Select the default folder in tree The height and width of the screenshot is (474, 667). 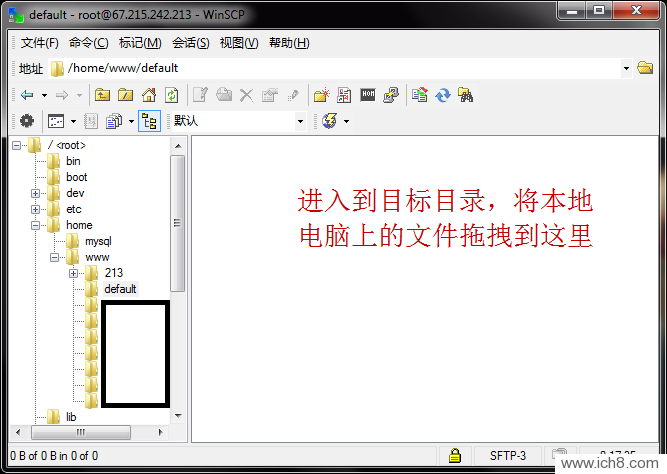[120, 289]
